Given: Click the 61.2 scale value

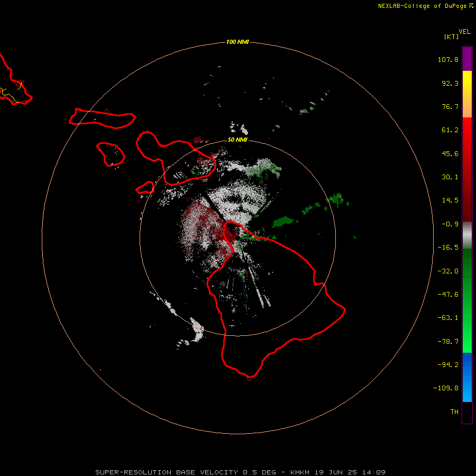Looking at the screenshot, I should tap(450, 130).
